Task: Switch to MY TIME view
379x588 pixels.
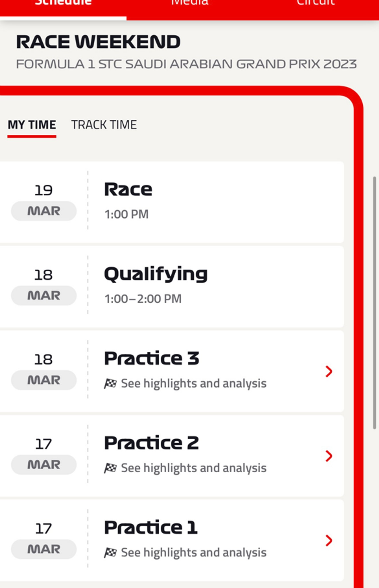Action: (x=32, y=125)
